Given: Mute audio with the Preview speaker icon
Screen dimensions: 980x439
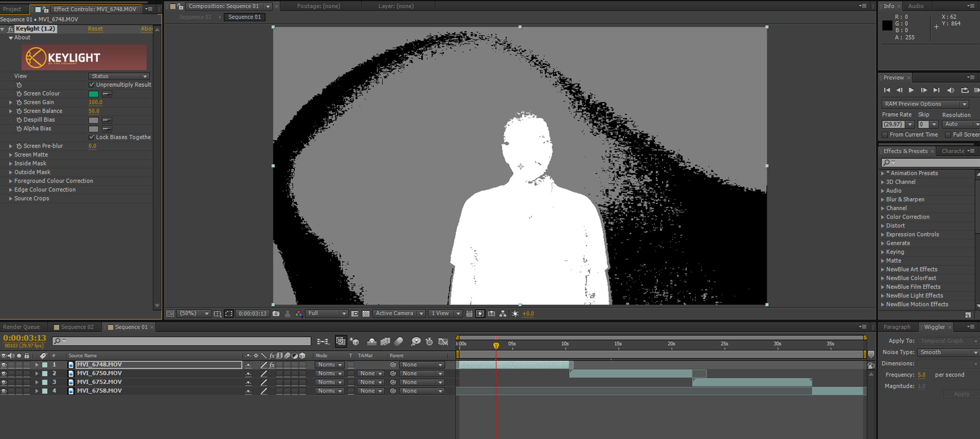Looking at the screenshot, I should [x=950, y=90].
